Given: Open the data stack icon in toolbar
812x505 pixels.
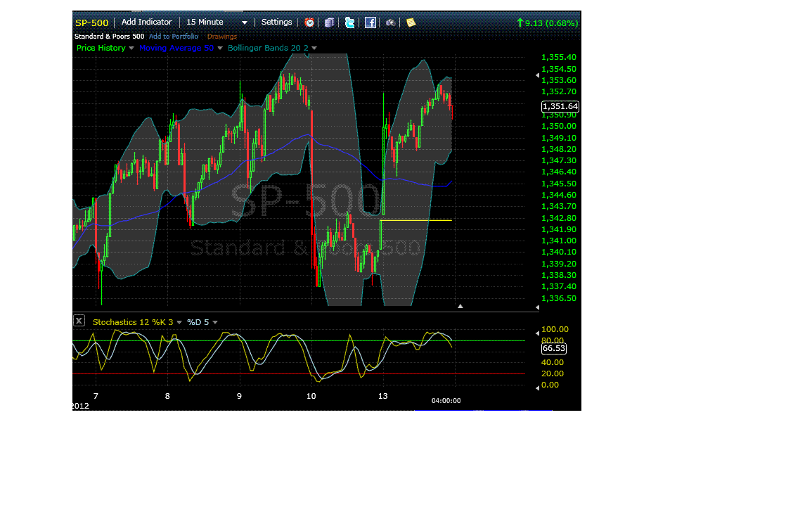Looking at the screenshot, I should pyautogui.click(x=329, y=23).
